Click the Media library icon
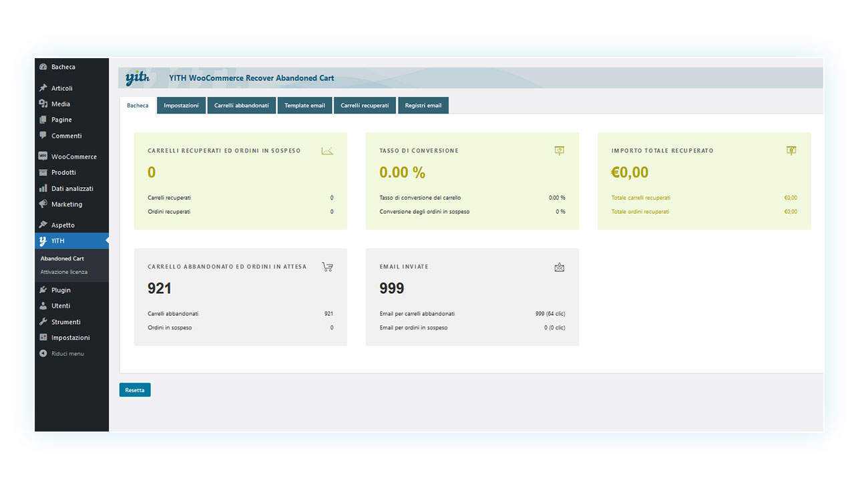 click(43, 104)
